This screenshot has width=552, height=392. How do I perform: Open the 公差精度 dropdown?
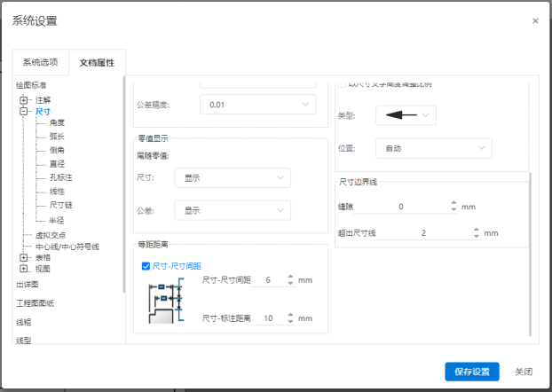[x=257, y=106]
